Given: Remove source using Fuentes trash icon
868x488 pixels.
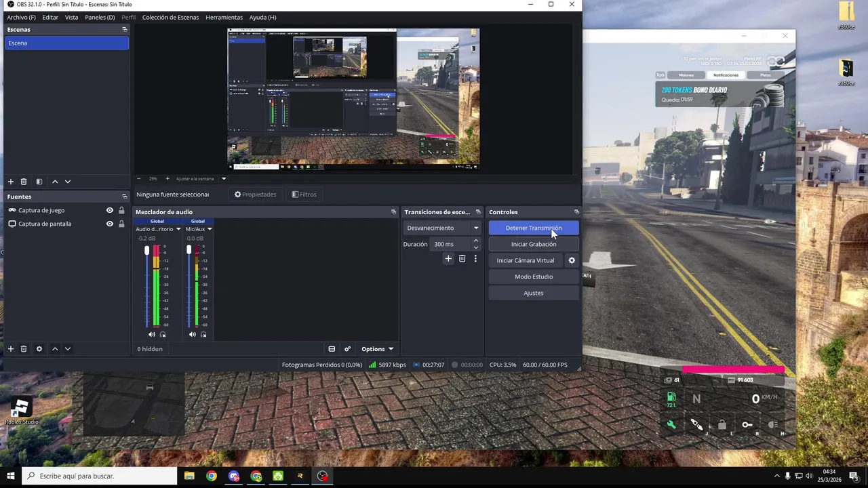Looking at the screenshot, I should 24,349.
